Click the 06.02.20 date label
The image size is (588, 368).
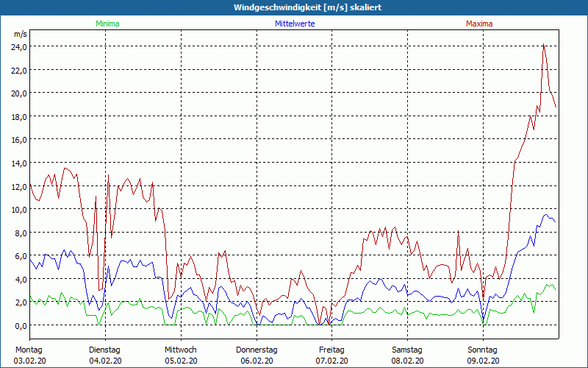(257, 361)
